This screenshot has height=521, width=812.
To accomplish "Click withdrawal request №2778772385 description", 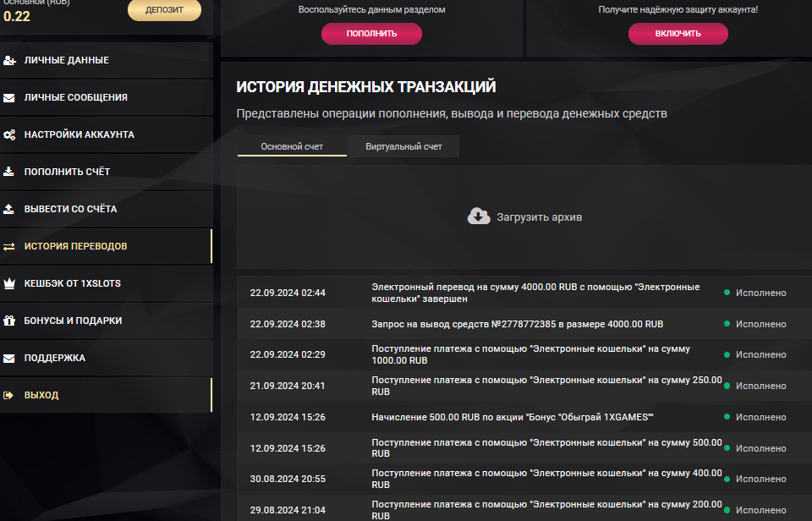I will (518, 324).
